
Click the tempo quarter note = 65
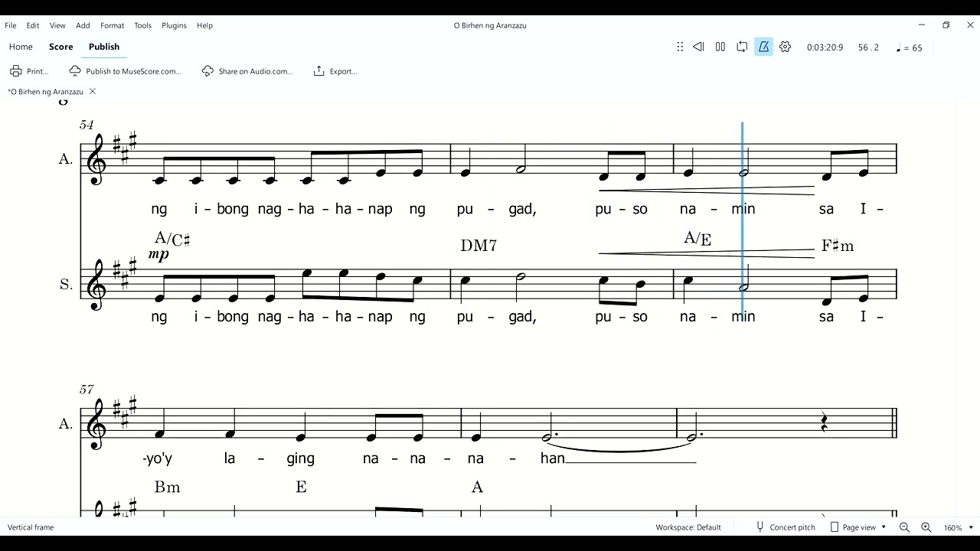click(909, 47)
